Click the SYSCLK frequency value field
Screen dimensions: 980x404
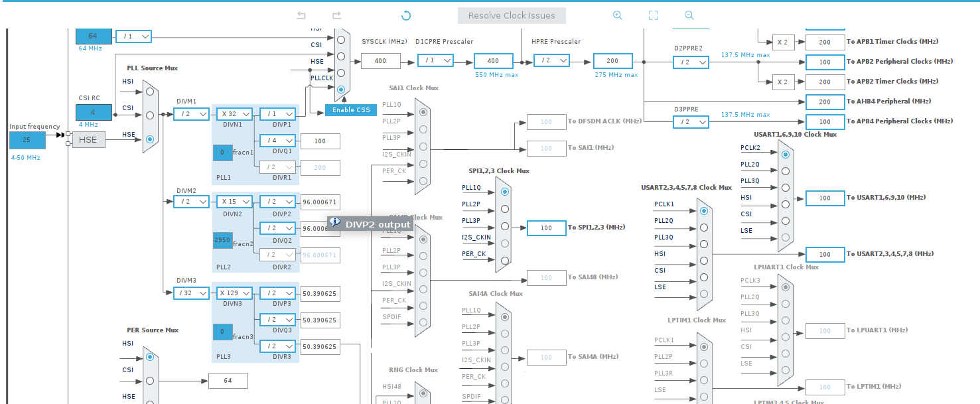379,60
